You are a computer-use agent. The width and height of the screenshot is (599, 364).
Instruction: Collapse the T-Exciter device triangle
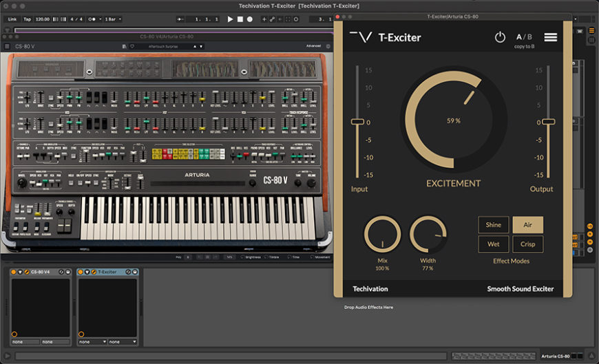(x=87, y=272)
